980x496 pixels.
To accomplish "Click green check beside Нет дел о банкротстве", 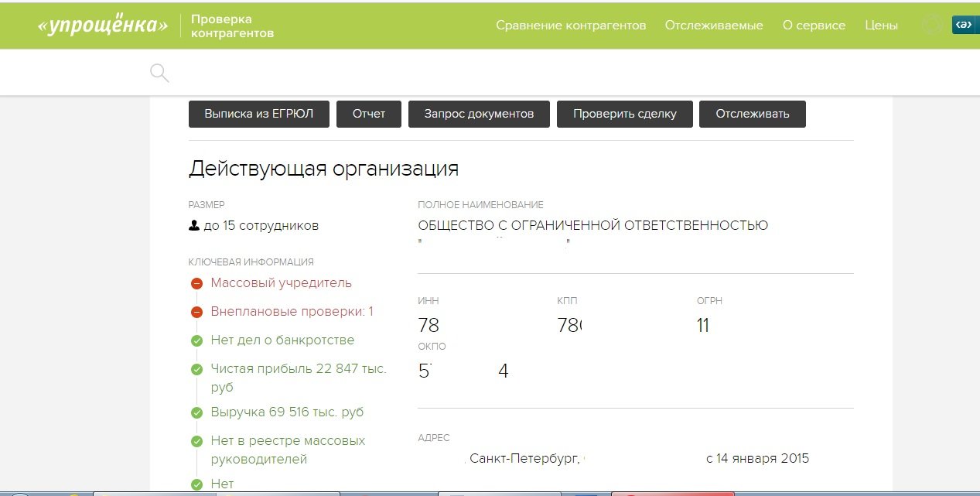I will (x=196, y=341).
